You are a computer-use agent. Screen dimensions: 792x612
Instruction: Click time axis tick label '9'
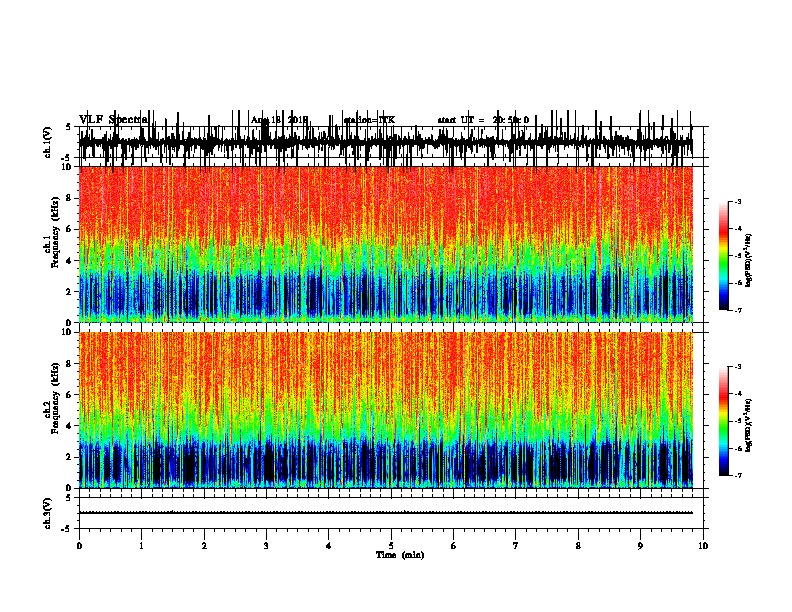point(640,546)
